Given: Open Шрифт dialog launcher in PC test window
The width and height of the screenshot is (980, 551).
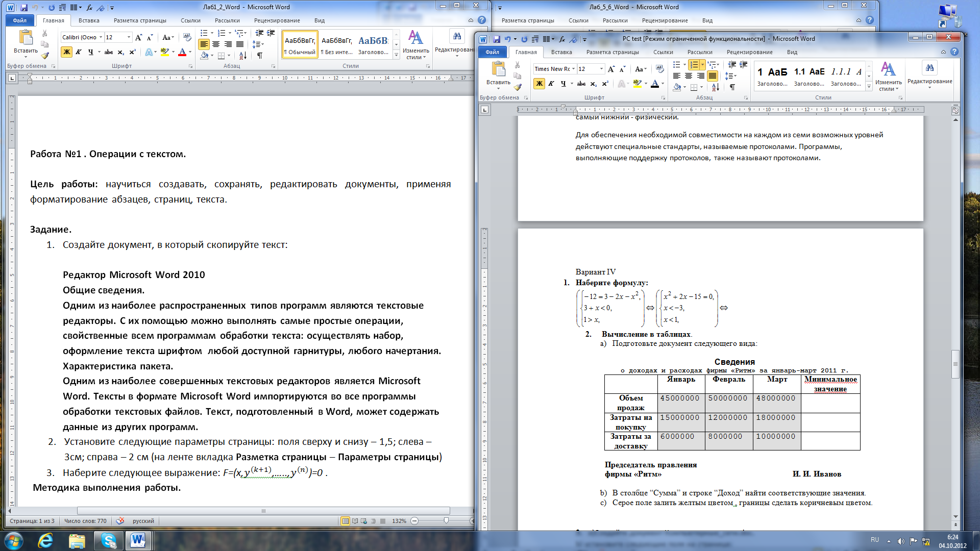Looking at the screenshot, I should click(663, 97).
